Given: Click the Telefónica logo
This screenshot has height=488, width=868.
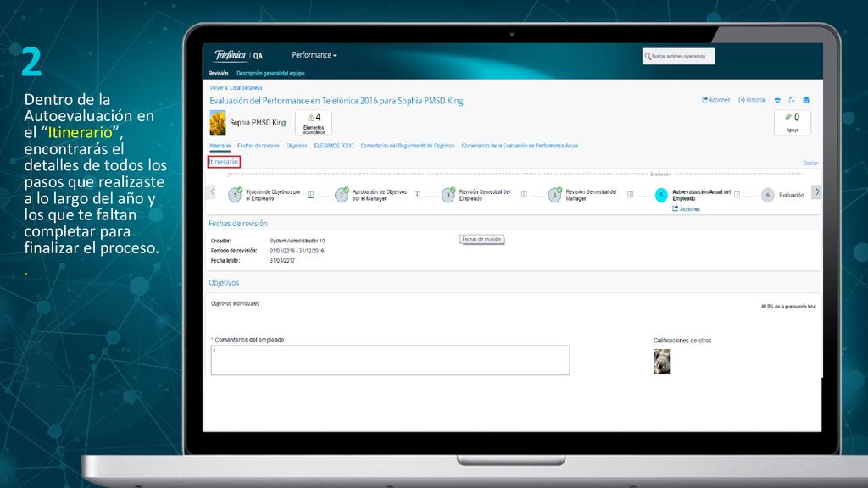Looking at the screenshot, I should (230, 55).
